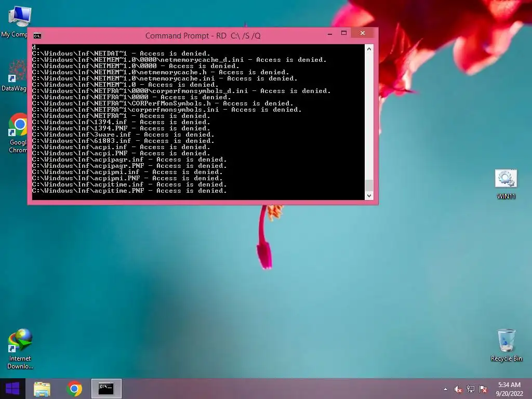The width and height of the screenshot is (532, 399).
Task: Click the muted volume tray icon
Action: tap(458, 389)
